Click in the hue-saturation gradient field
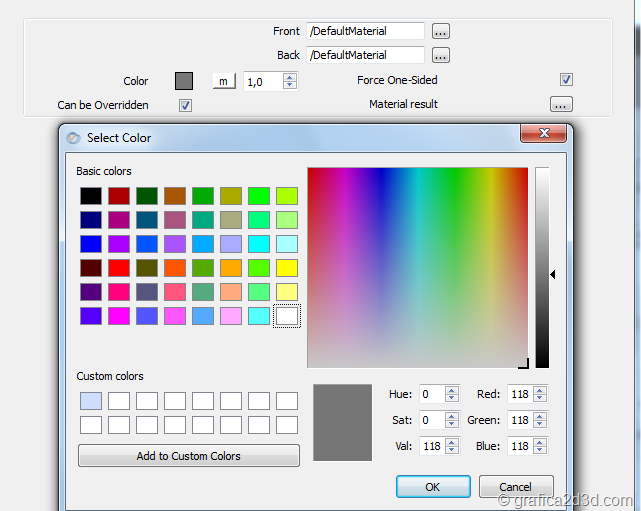Screen dimensions: 641x511 (418, 267)
